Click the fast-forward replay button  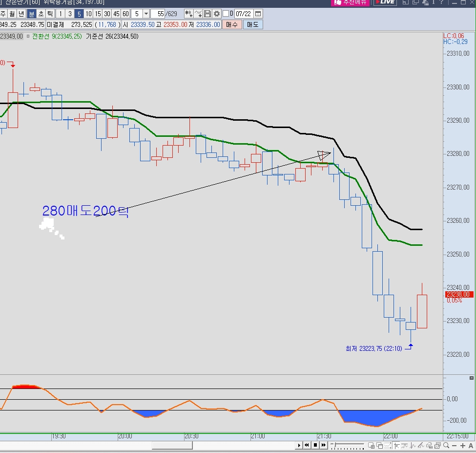(323, 445)
